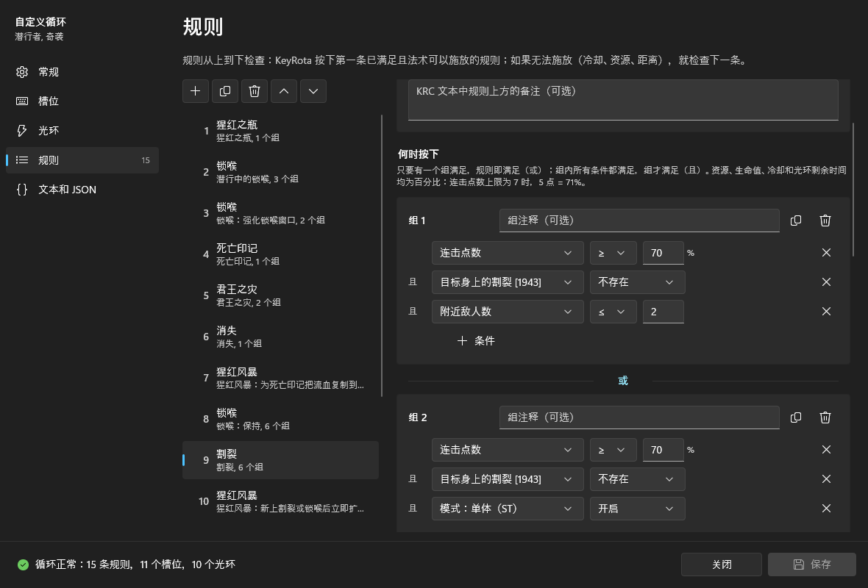
Task: Open the 目标身上的割裂 [1943] dropdown in 组 2
Action: 508,479
